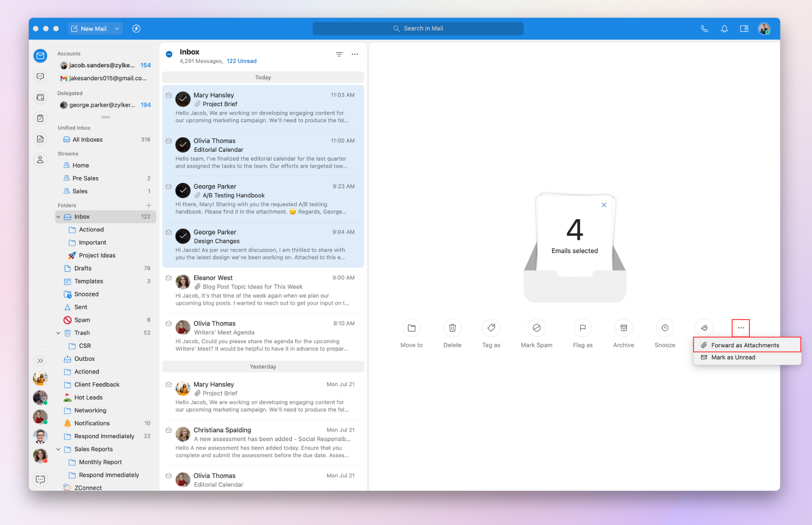Expand the left rail with double-arrow icon
Viewport: 812px width, 525px height.
pos(40,361)
